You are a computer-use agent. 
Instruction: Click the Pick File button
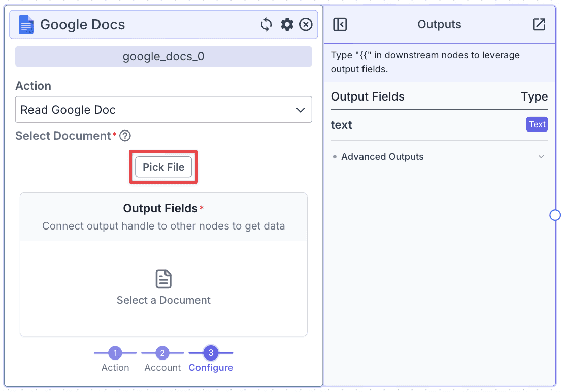(163, 167)
